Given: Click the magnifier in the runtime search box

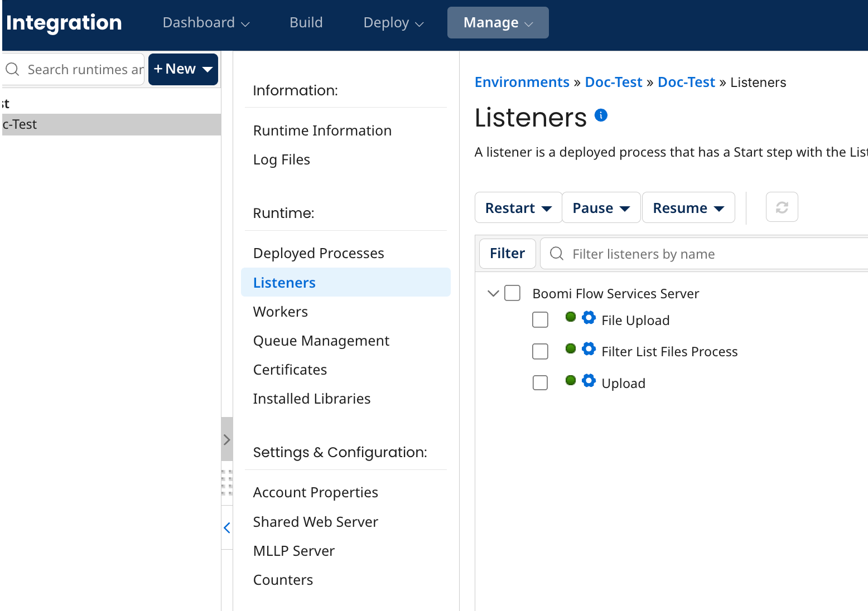Looking at the screenshot, I should point(12,69).
